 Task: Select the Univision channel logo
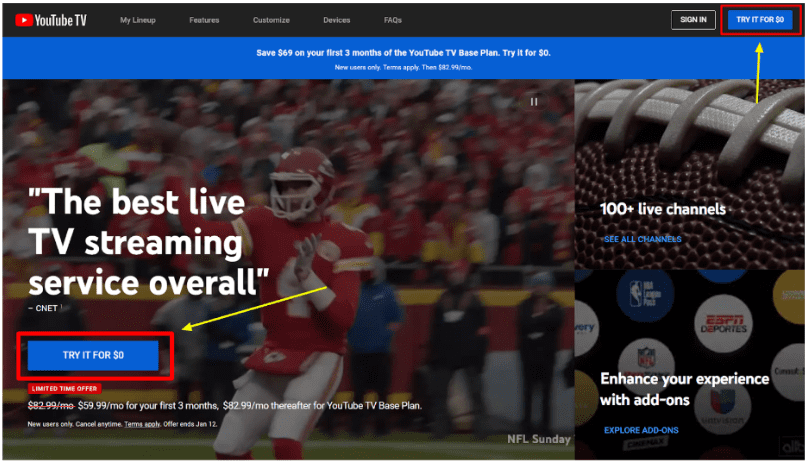(x=723, y=406)
